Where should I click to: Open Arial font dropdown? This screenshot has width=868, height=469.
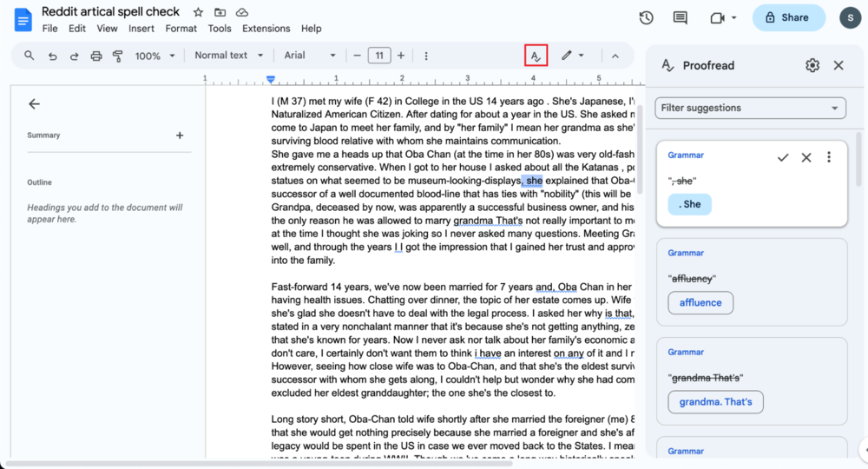pyautogui.click(x=310, y=56)
